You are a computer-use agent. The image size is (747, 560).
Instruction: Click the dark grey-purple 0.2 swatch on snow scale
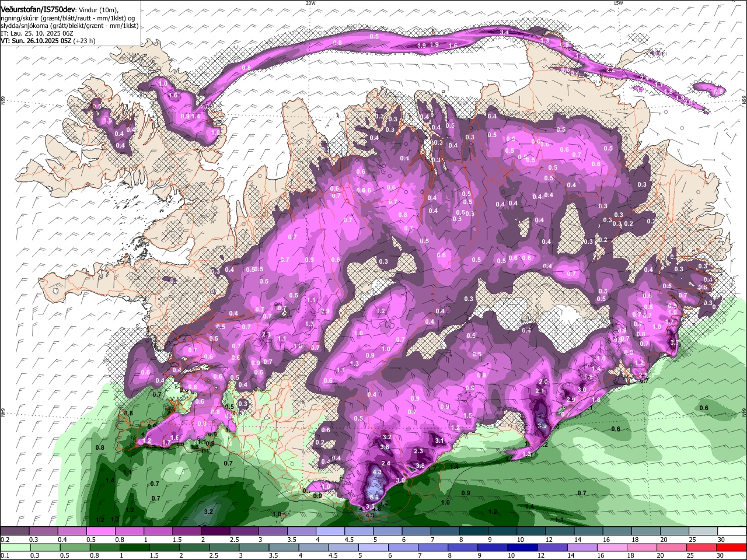[x=15, y=531]
